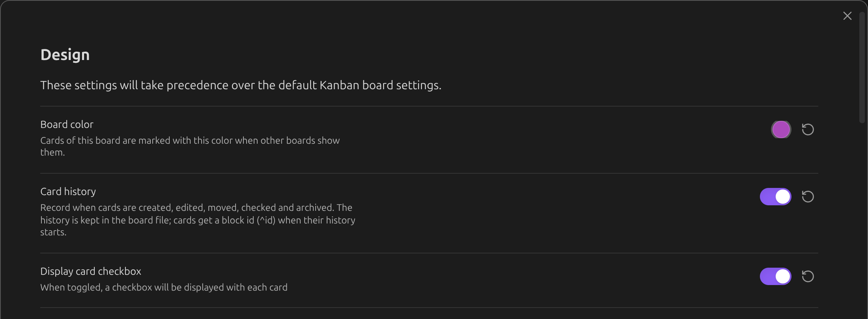Open the Board color picker swatch

coord(781,129)
